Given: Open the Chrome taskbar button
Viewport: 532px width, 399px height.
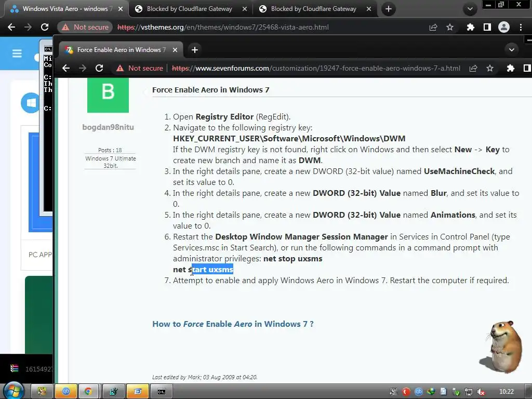Looking at the screenshot, I should 88,392.
